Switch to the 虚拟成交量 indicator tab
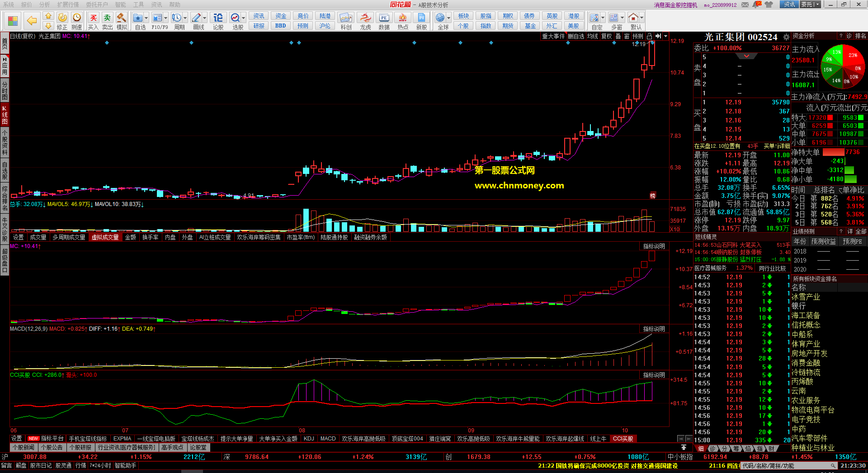 pos(105,237)
